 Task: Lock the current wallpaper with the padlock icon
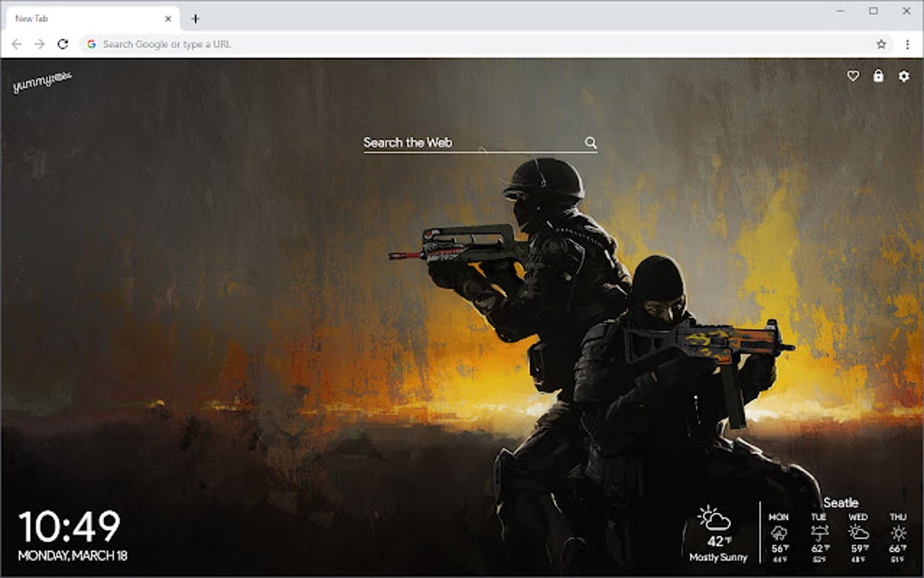877,77
